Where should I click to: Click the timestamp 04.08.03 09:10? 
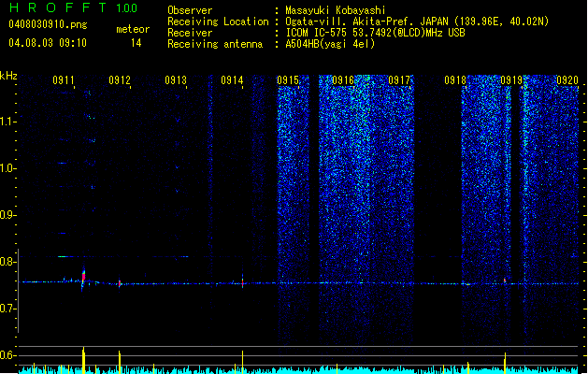(x=48, y=42)
